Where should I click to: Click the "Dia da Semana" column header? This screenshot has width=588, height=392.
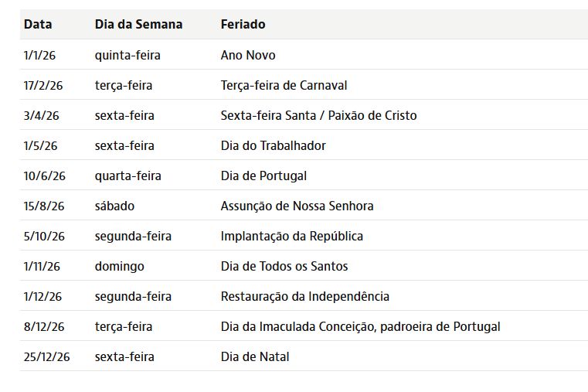click(138, 24)
